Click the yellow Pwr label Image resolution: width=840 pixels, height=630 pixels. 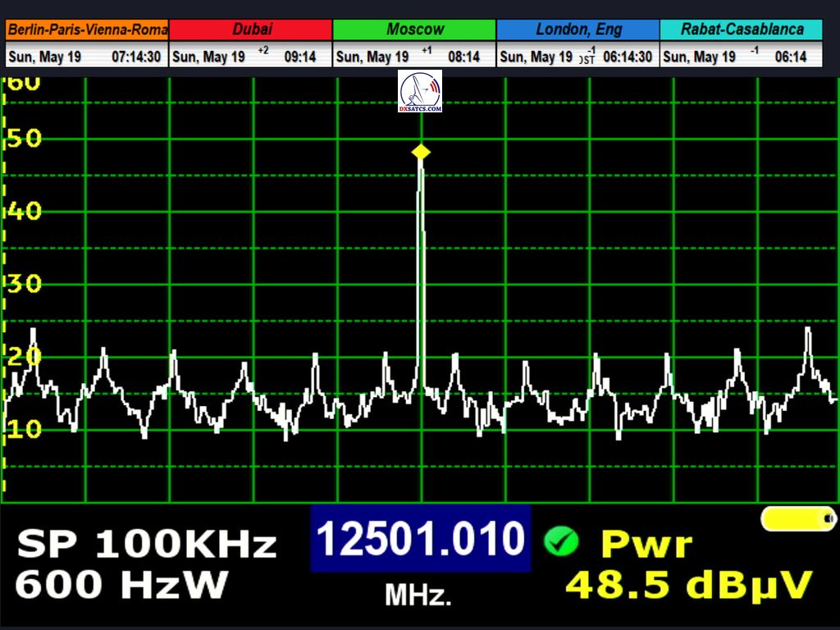[x=646, y=544]
